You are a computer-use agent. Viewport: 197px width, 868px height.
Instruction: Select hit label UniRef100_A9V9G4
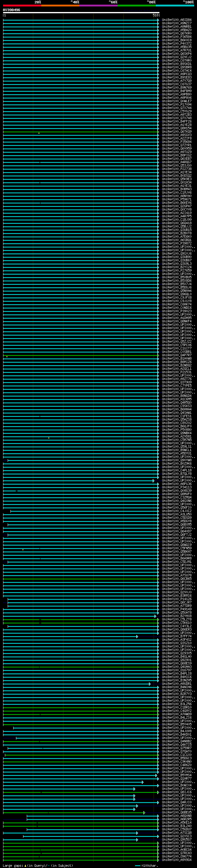(177, 860)
